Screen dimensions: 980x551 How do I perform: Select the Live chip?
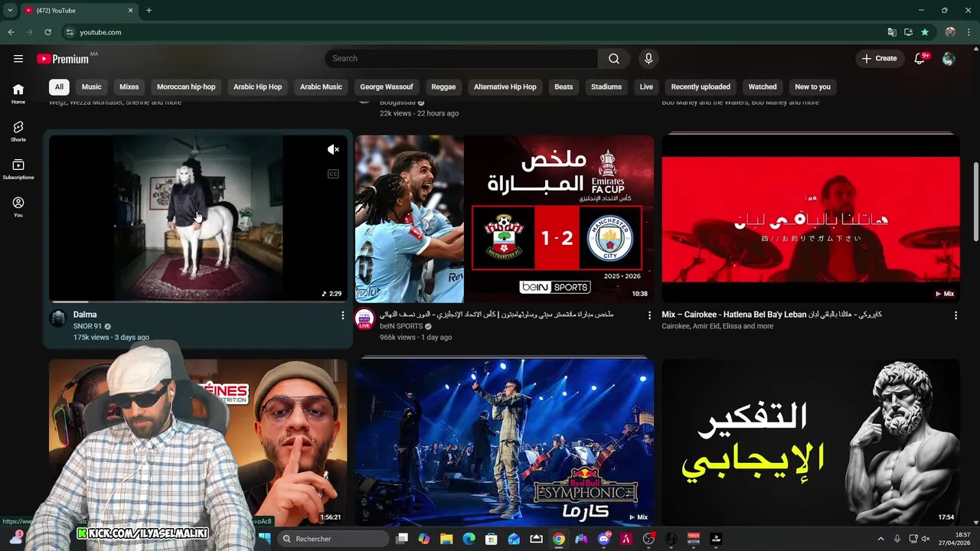coord(646,86)
